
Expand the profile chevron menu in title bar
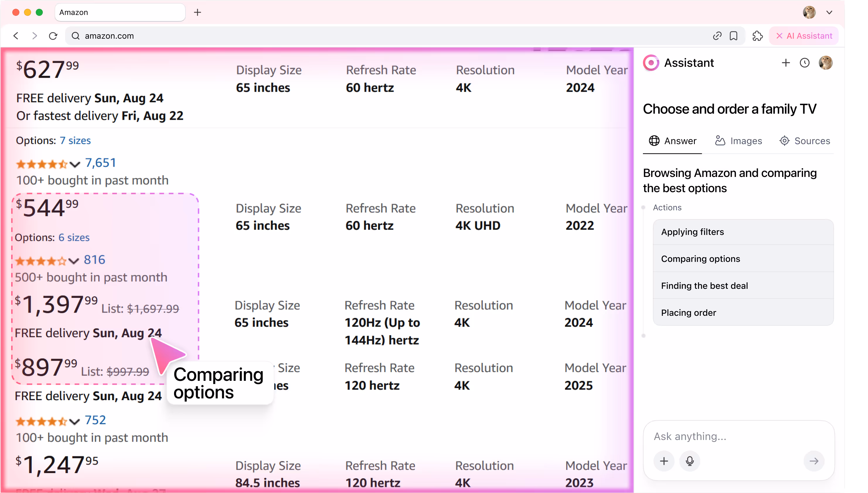pos(829,13)
